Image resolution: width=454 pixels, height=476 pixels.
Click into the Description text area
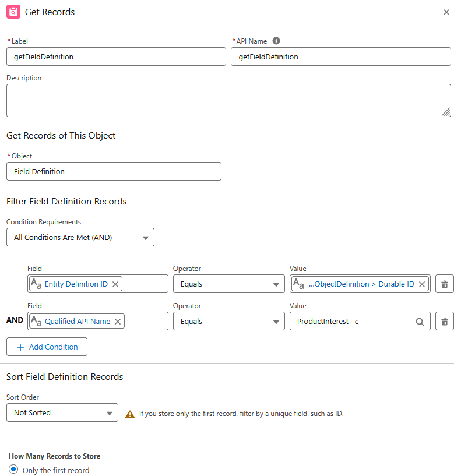(228, 100)
